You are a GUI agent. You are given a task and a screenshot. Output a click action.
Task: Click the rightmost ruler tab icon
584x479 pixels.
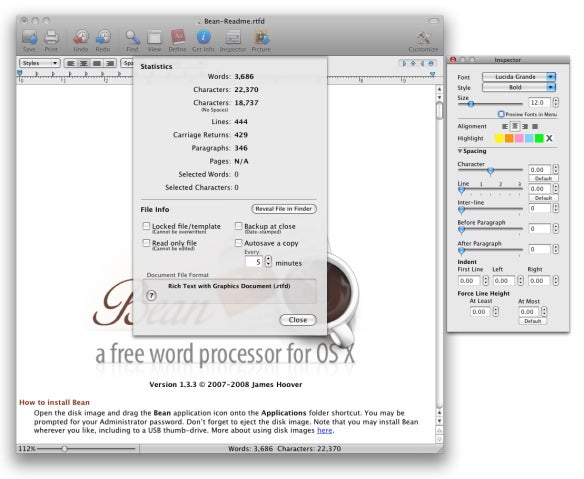431,64
